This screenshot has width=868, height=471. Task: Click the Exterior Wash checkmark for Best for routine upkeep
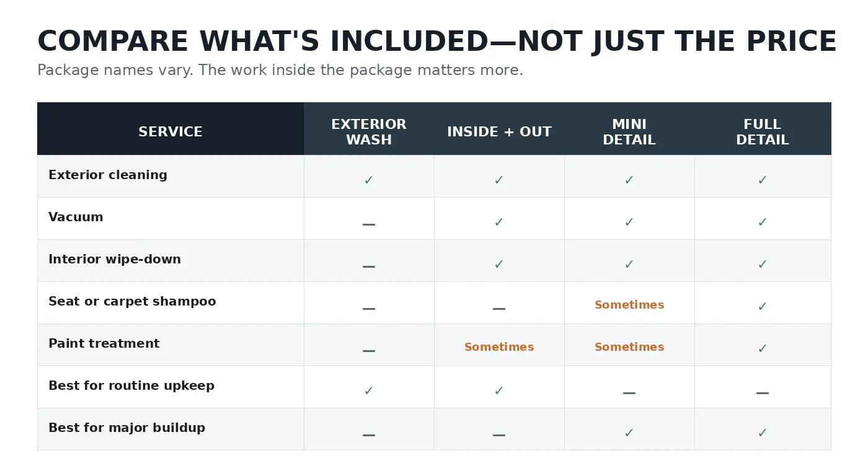point(369,391)
